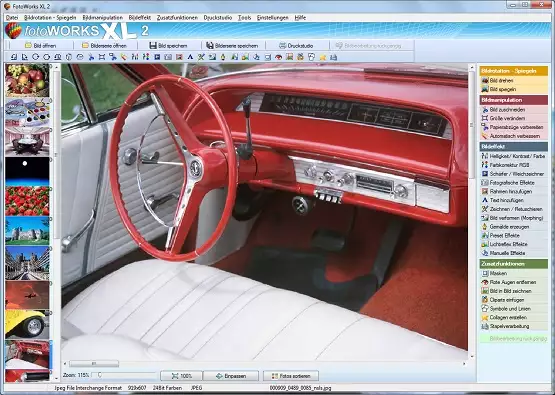Viewport: 555px width, 395px height.
Task: Open 'Bild öffnen' folder button
Action: point(41,46)
